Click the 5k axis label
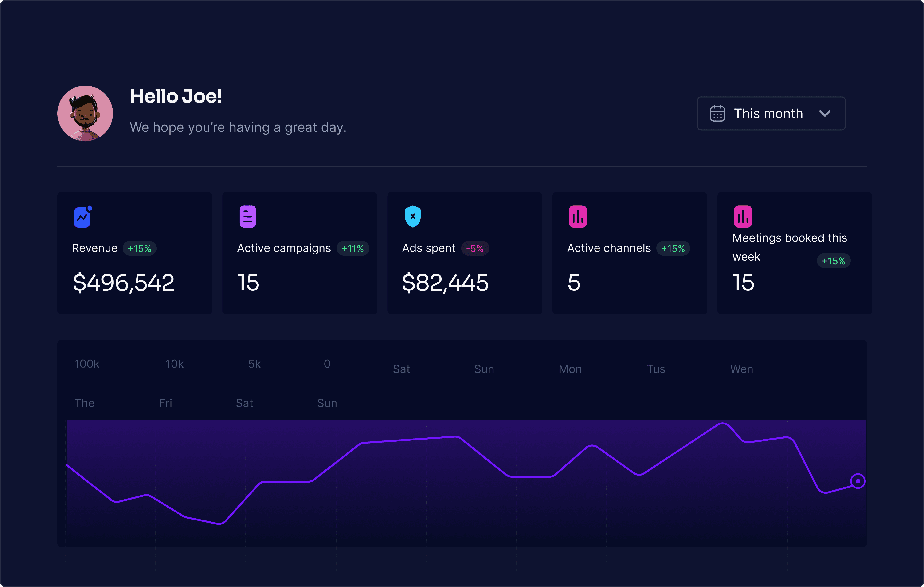This screenshot has height=587, width=924. 254,364
